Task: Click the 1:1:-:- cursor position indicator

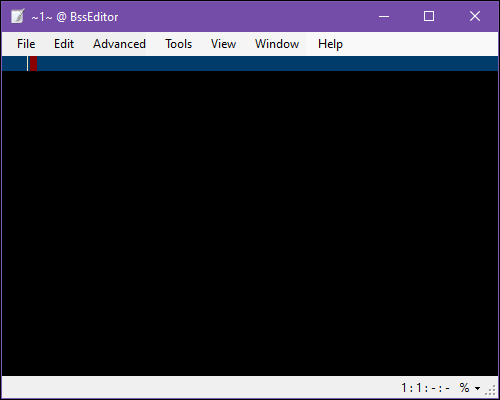Action: (425, 388)
